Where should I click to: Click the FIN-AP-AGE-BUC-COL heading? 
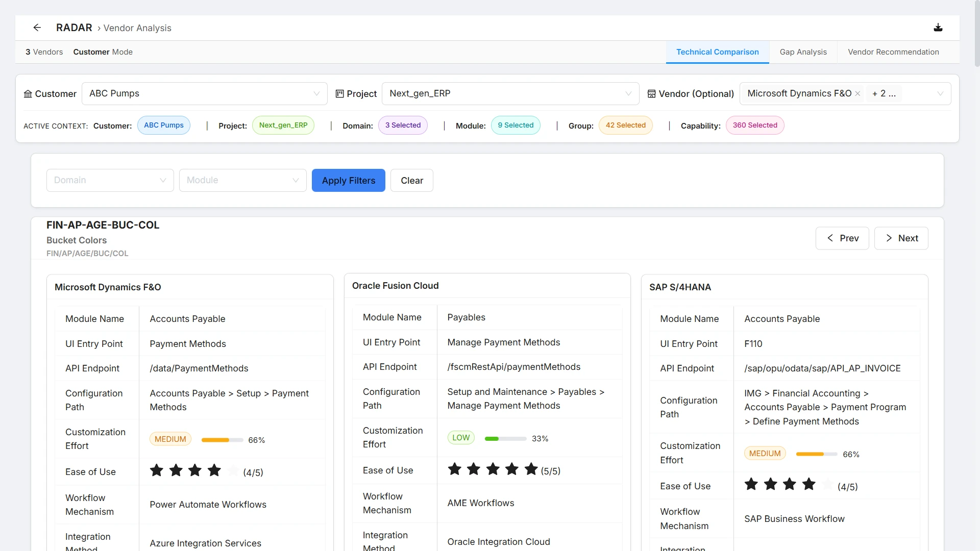coord(103,225)
